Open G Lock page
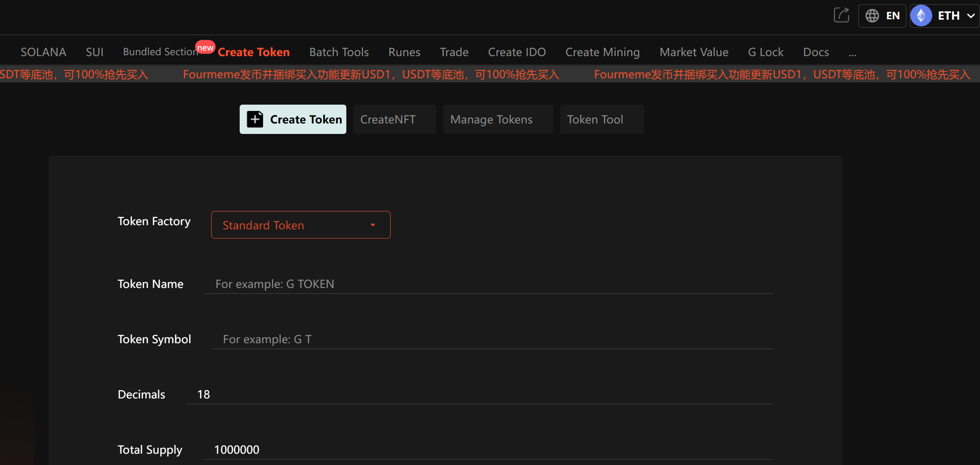The width and height of the screenshot is (980, 465). point(765,52)
